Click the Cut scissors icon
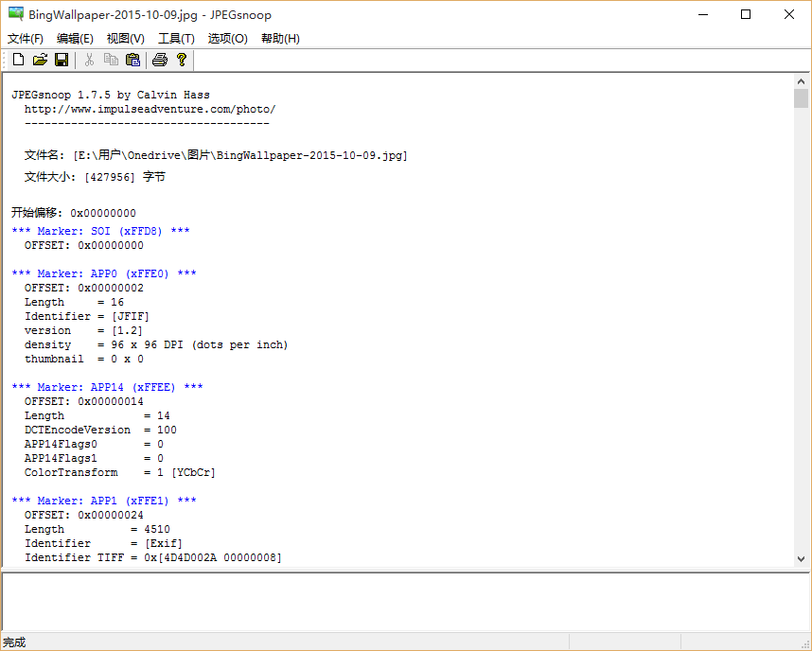 89,60
